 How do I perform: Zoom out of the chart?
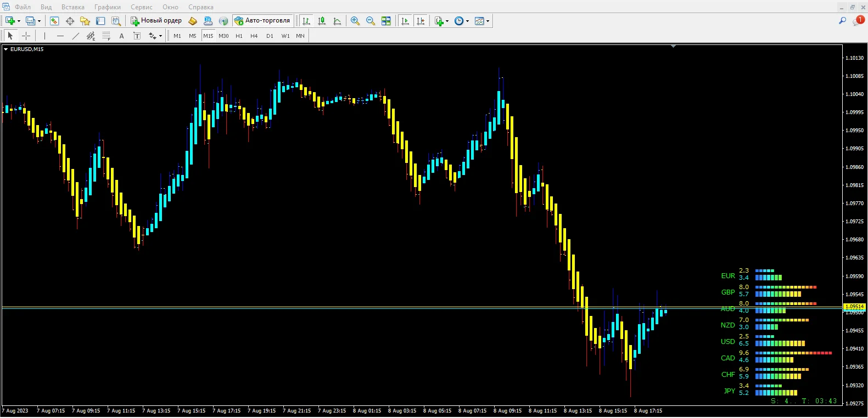tap(371, 21)
